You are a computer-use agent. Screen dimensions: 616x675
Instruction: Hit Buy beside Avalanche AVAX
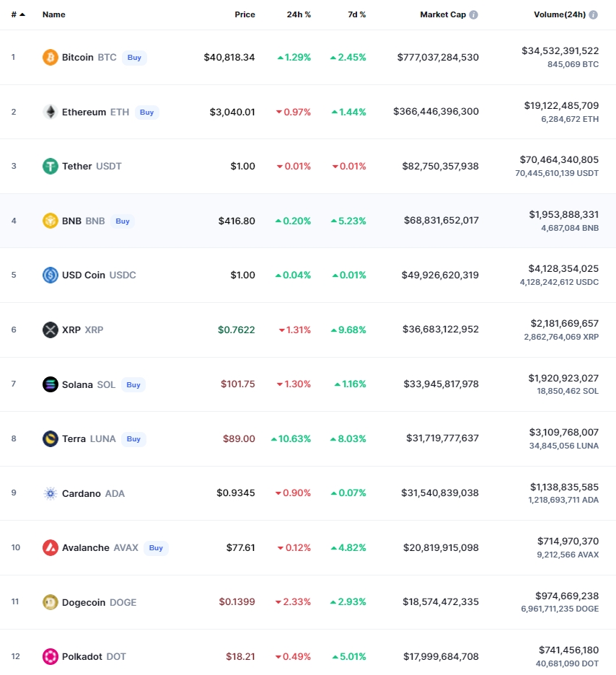(156, 548)
